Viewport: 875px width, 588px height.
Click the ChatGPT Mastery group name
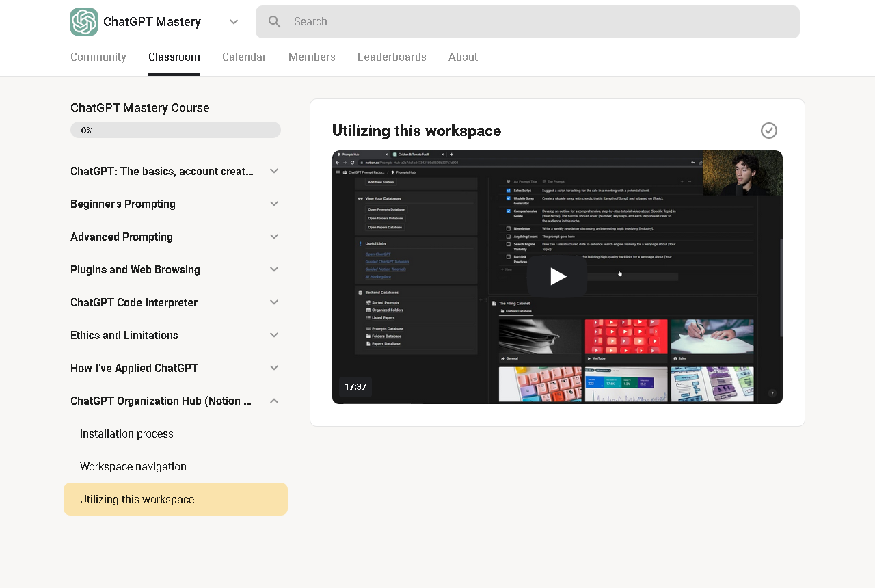tap(152, 22)
